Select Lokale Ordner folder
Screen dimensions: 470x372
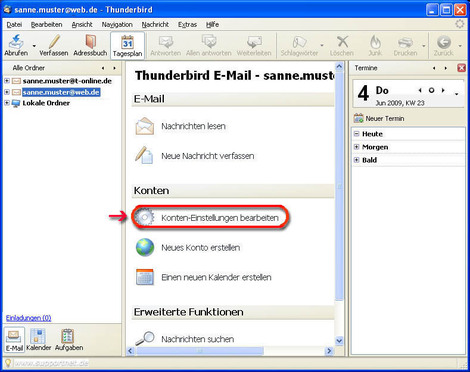(46, 103)
